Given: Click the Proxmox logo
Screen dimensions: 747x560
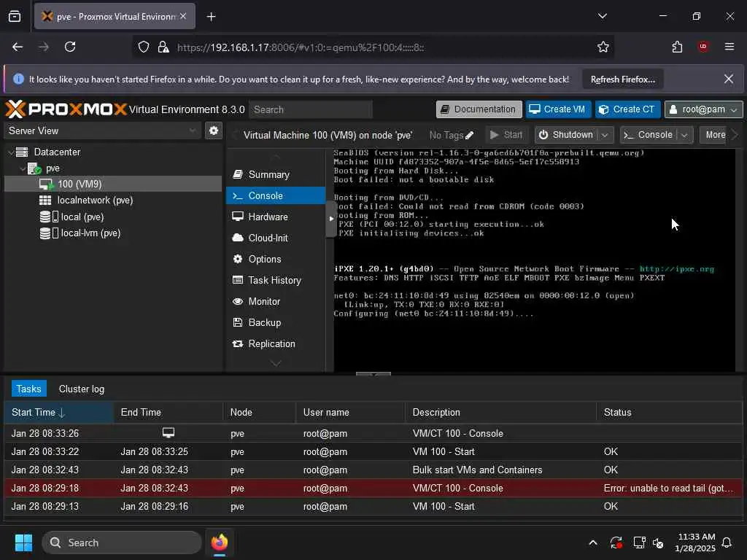Looking at the screenshot, I should click(x=66, y=109).
